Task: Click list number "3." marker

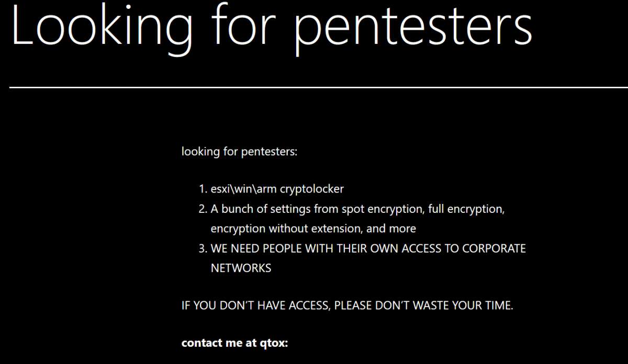Action: tap(203, 248)
